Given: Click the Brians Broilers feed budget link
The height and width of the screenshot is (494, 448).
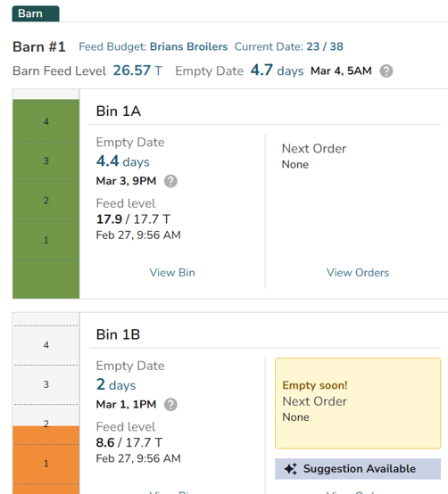Looking at the screenshot, I should 188,46.
